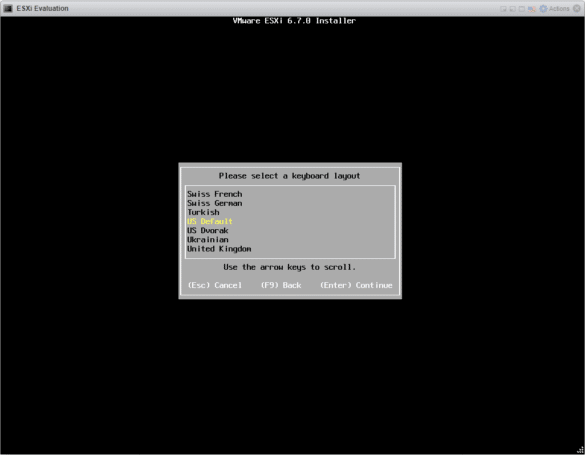
Task: Open the Actions gear menu
Action: (554, 9)
